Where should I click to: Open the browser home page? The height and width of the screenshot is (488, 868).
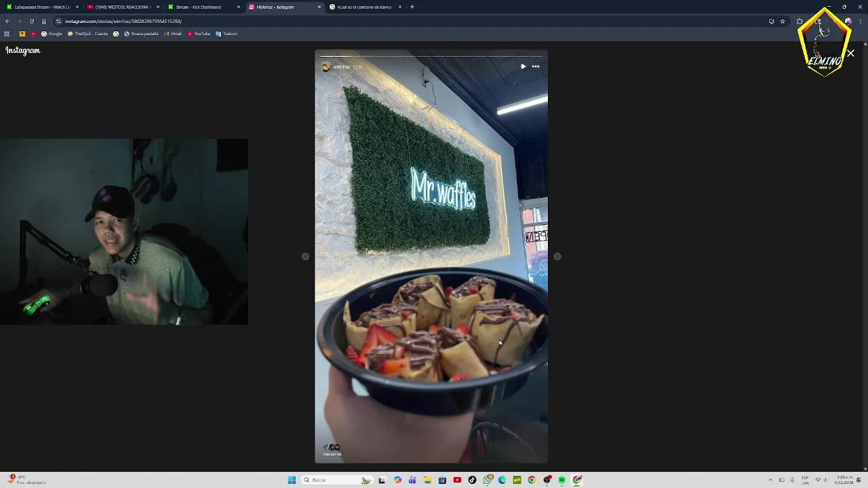coord(44,21)
